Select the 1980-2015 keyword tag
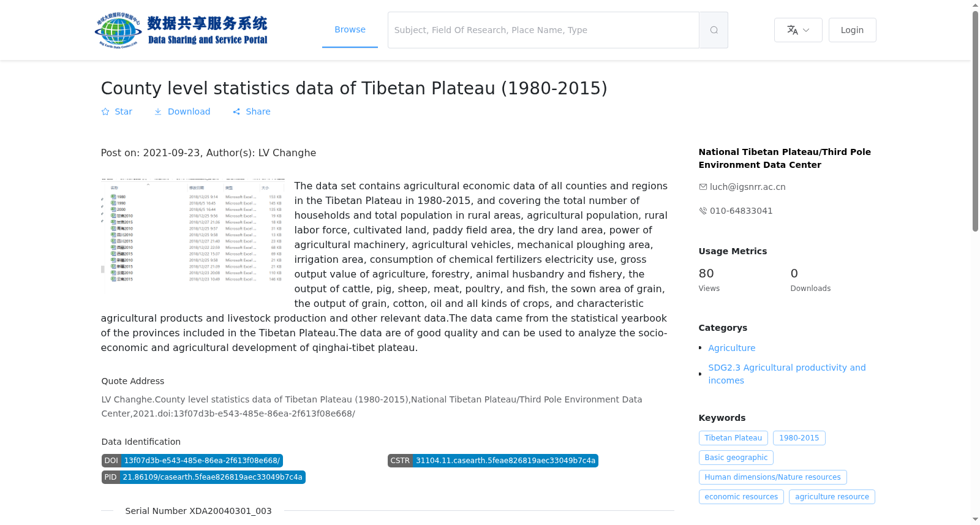The image size is (980, 525). (x=799, y=438)
